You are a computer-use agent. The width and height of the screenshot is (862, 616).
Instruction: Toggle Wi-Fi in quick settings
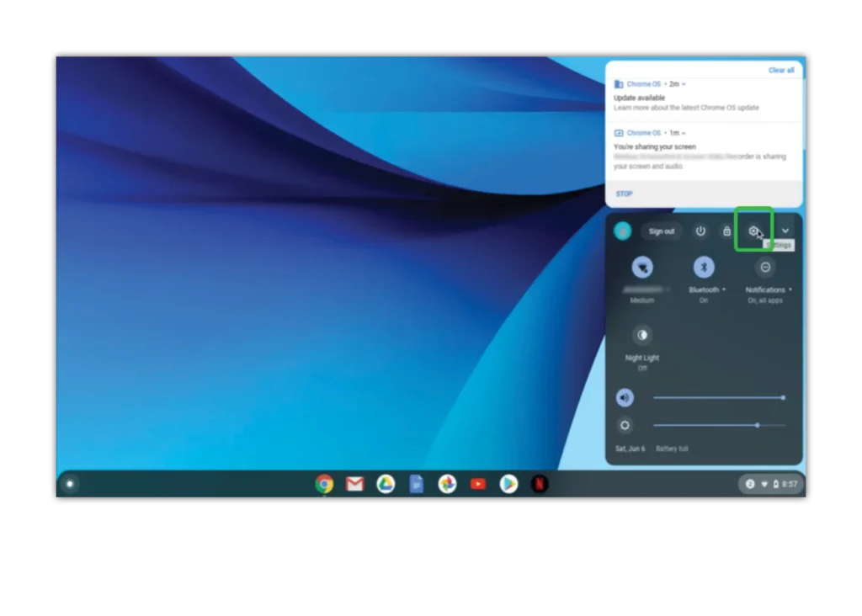(642, 268)
